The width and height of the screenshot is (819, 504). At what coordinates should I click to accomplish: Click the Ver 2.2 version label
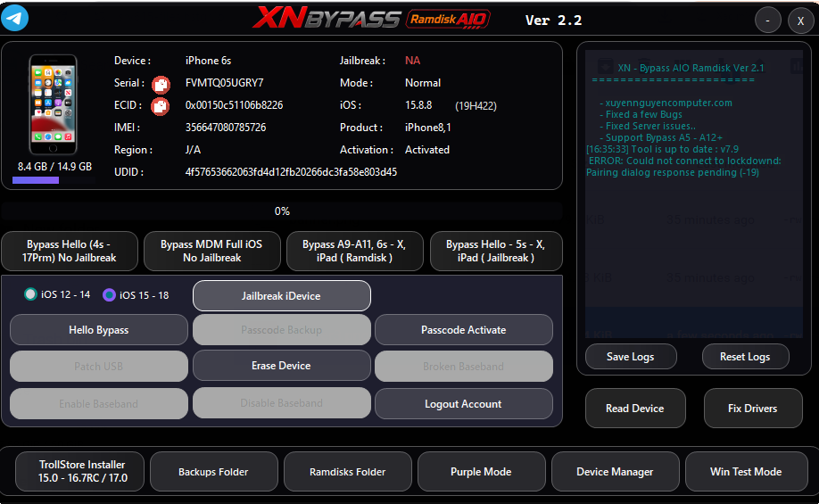(554, 21)
